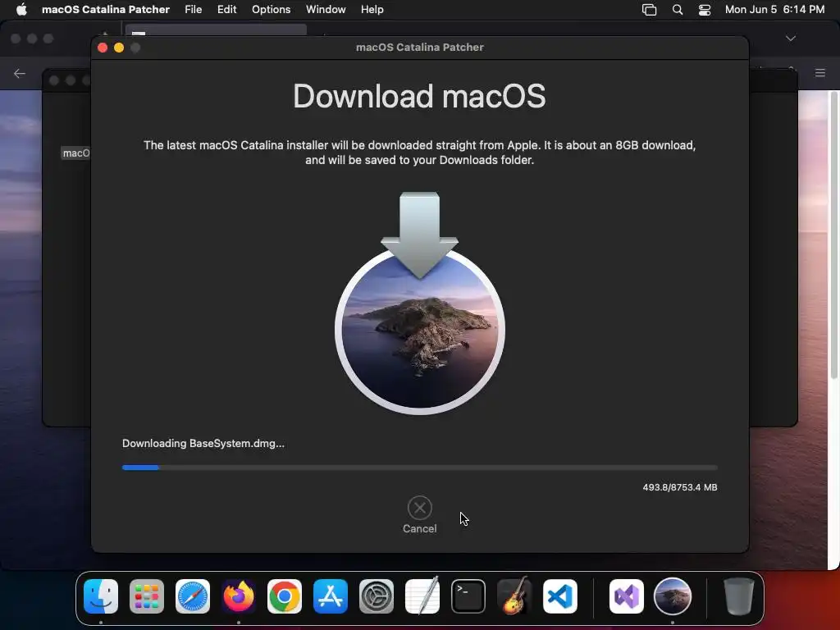Viewport: 840px width, 630px height.
Task: Open Launchpad from the Dock
Action: 147,596
